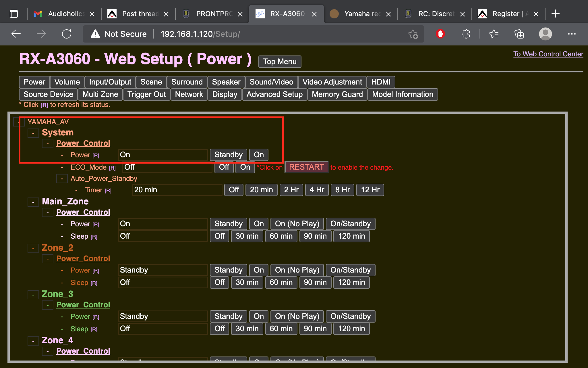
Task: Set Zone_3 Sleep to 120 min
Action: click(352, 329)
